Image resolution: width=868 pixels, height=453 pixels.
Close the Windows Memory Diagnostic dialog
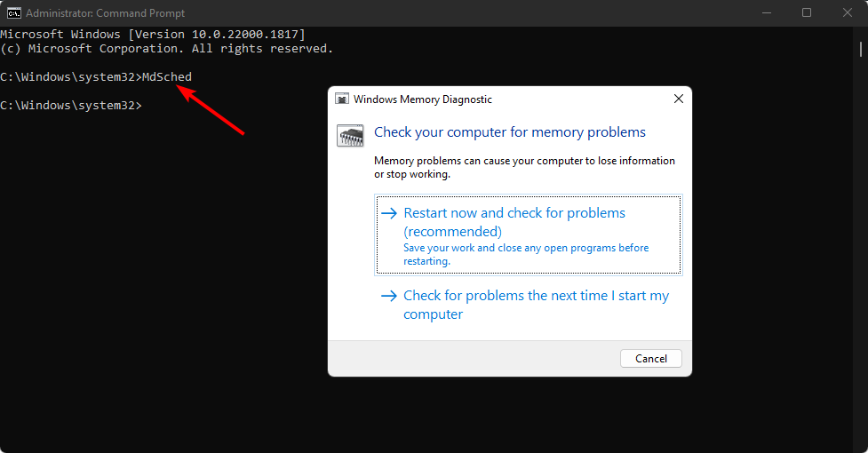(678, 99)
